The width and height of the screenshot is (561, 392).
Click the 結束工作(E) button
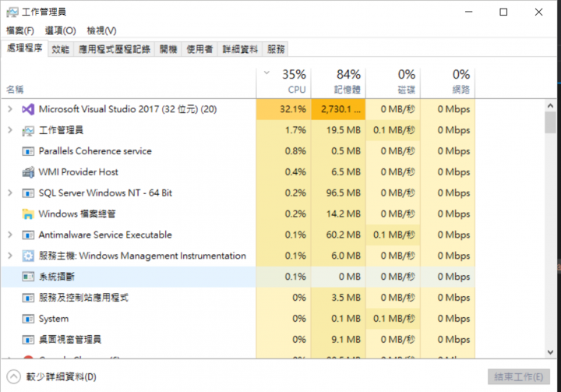coord(518,376)
